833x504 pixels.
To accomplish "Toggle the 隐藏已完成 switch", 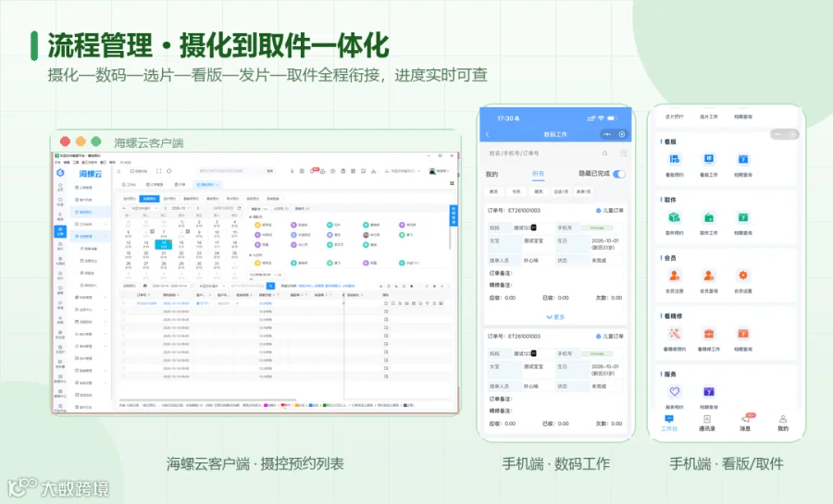I will (x=619, y=174).
